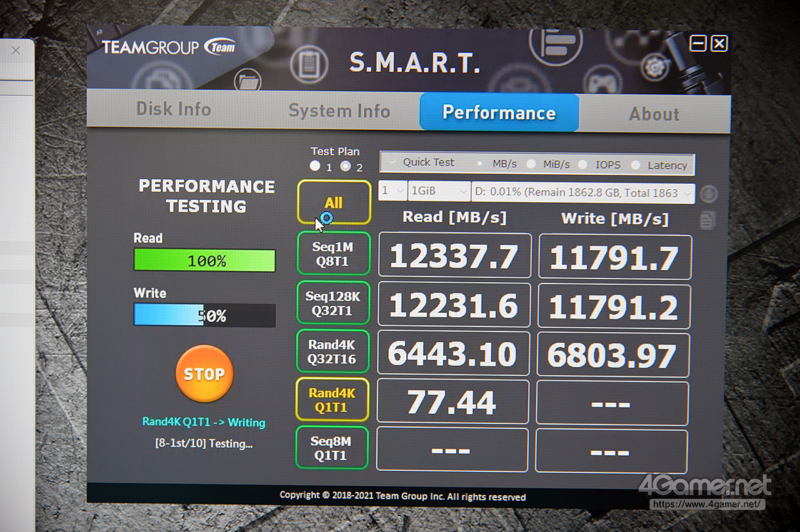Click the Rand4K Q1T1 test button
Image resolution: width=800 pixels, height=532 pixels.
point(332,400)
